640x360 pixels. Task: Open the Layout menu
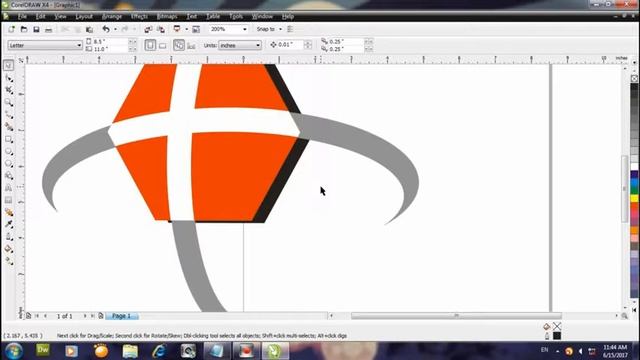(x=84, y=16)
